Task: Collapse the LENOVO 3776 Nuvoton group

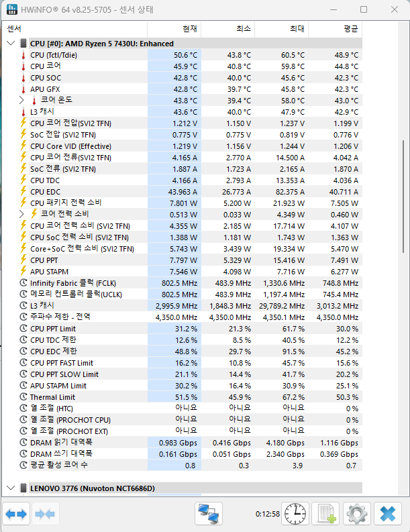Action: point(11,488)
